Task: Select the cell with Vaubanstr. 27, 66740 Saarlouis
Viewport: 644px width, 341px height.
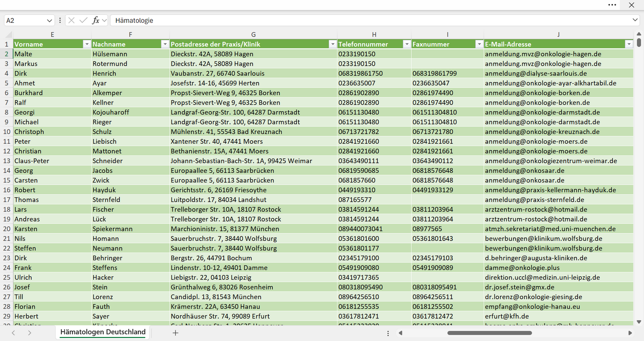Action: tap(254, 73)
